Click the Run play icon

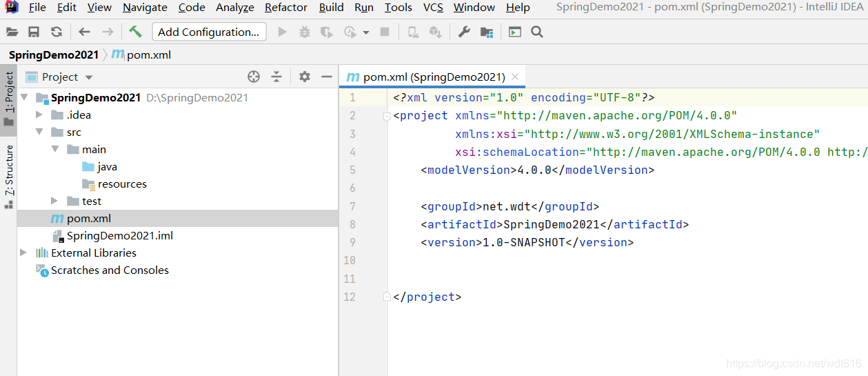(x=282, y=32)
